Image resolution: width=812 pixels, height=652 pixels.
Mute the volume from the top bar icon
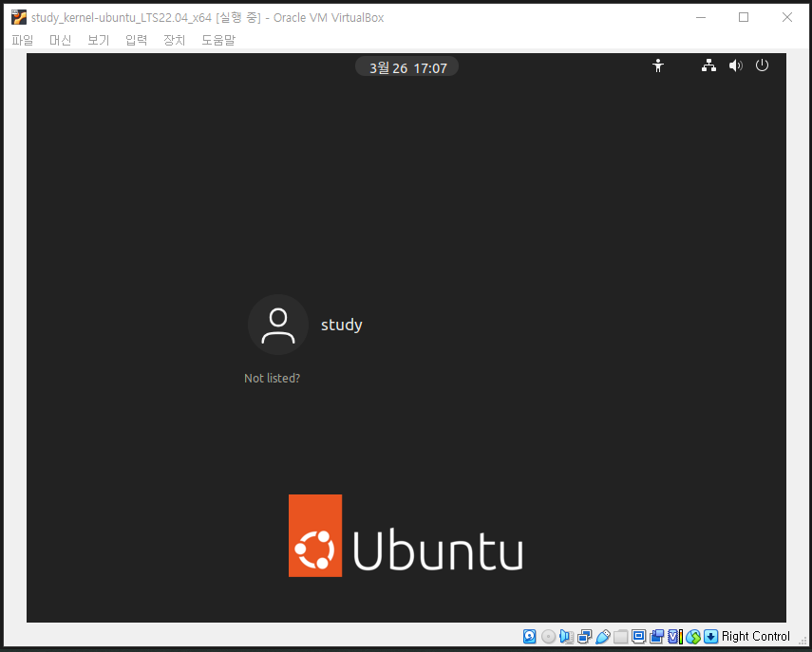click(736, 65)
